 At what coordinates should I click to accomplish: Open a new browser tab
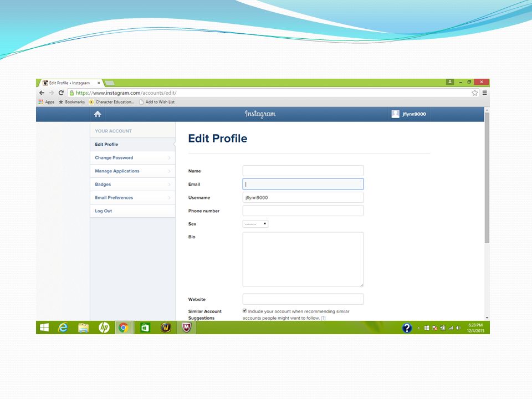[x=110, y=83]
